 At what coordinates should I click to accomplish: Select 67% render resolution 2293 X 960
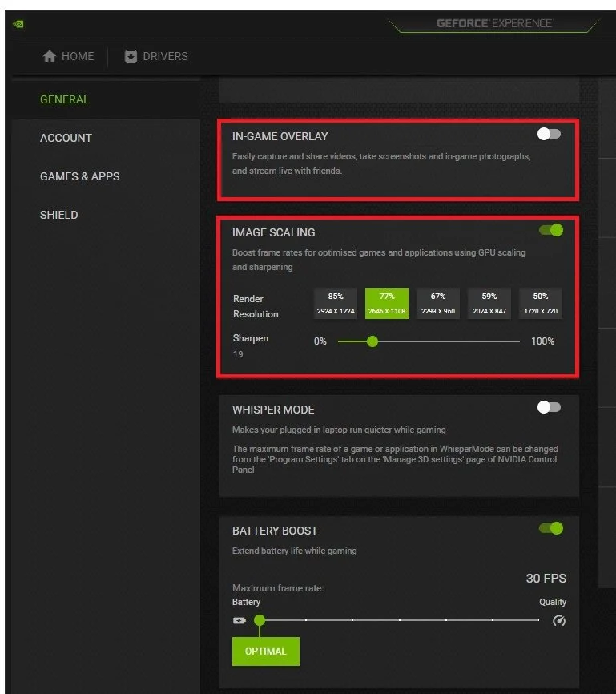point(438,304)
